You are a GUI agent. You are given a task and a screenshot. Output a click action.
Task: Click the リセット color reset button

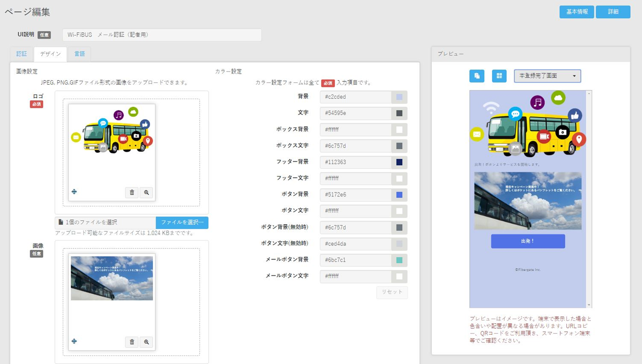(392, 292)
